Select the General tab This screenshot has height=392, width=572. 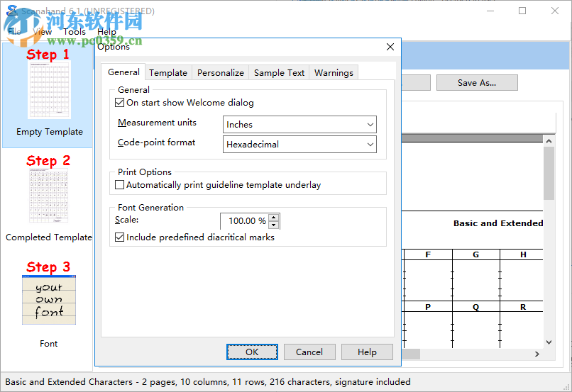click(123, 72)
